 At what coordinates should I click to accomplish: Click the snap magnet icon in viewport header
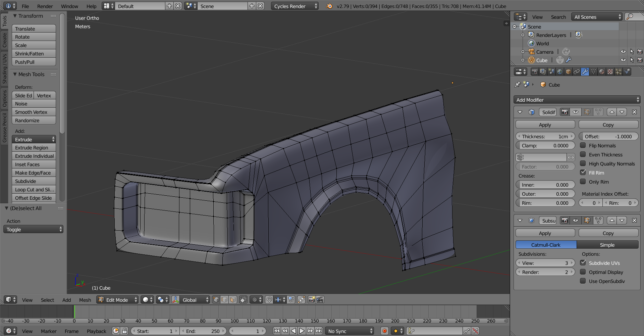pyautogui.click(x=269, y=300)
